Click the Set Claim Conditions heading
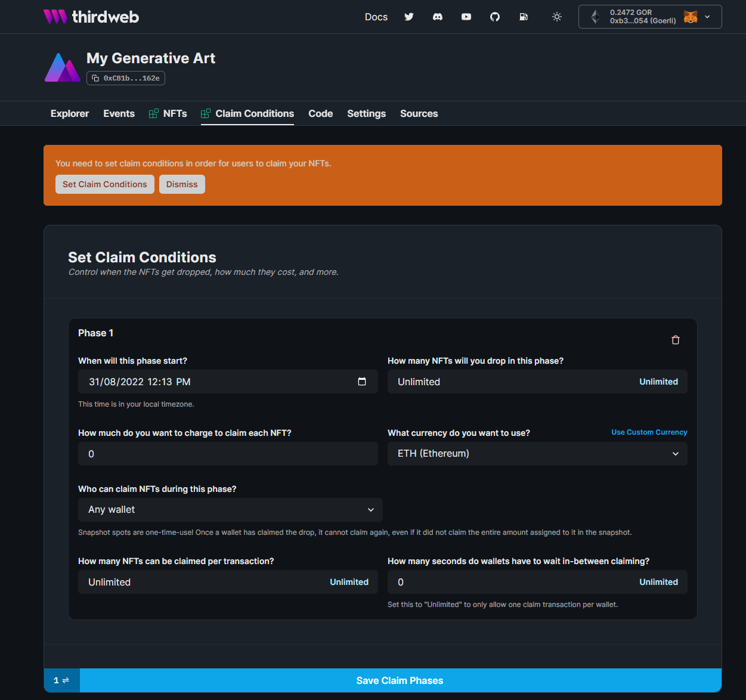Viewport: 746px width, 700px height. tap(142, 257)
